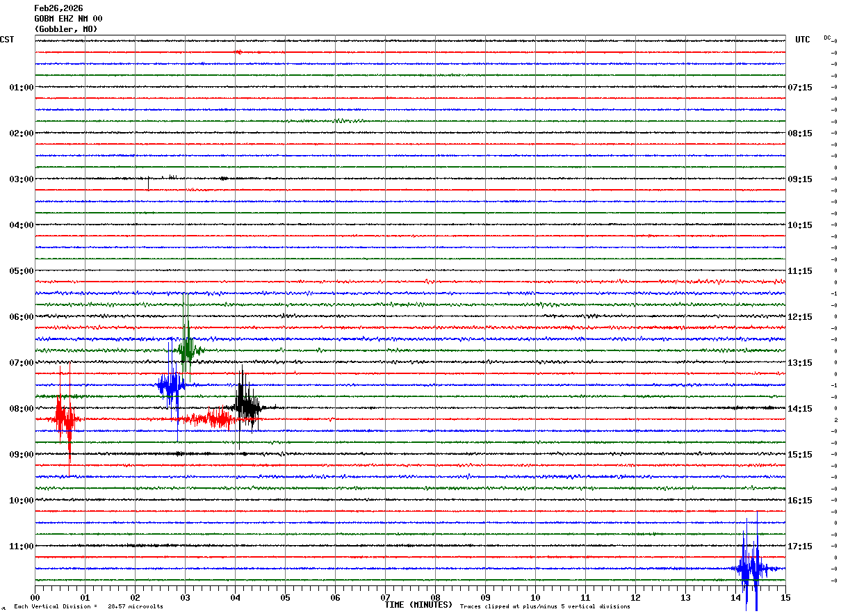Click the 01:00 CST time label
Image resolution: width=841 pixels, height=616 pixels.
tap(22, 88)
